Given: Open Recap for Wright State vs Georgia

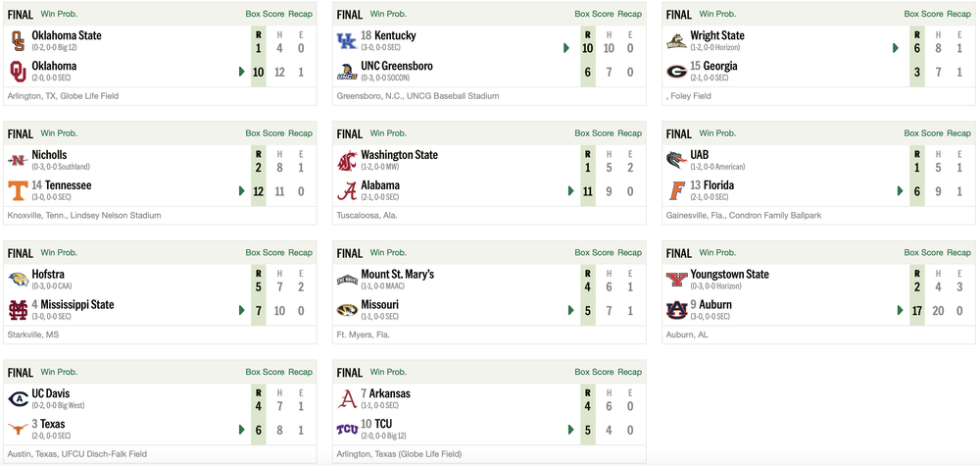Looking at the screenshot, I should click(958, 14).
